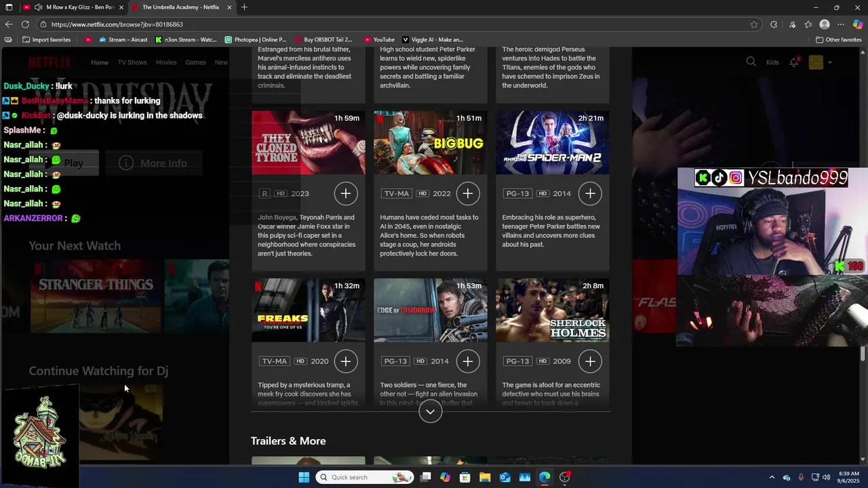
Task: Open the Edge profile icon
Action: [x=825, y=24]
